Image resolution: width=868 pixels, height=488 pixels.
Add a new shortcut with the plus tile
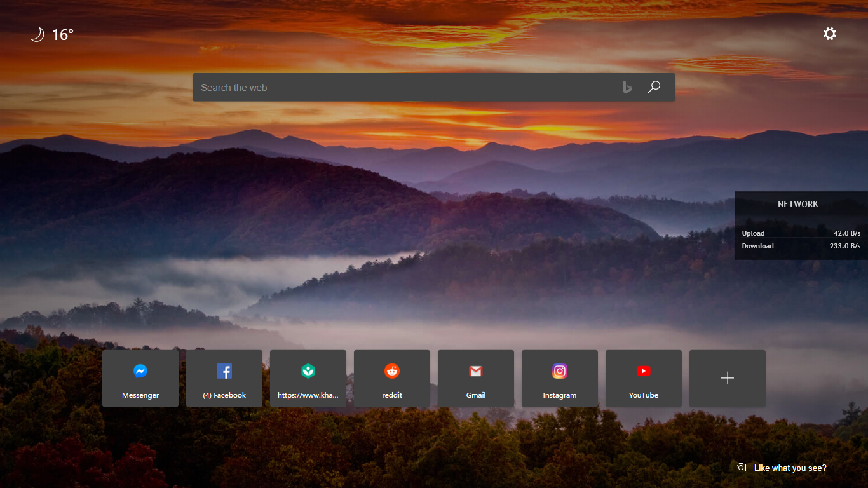pyautogui.click(x=727, y=378)
